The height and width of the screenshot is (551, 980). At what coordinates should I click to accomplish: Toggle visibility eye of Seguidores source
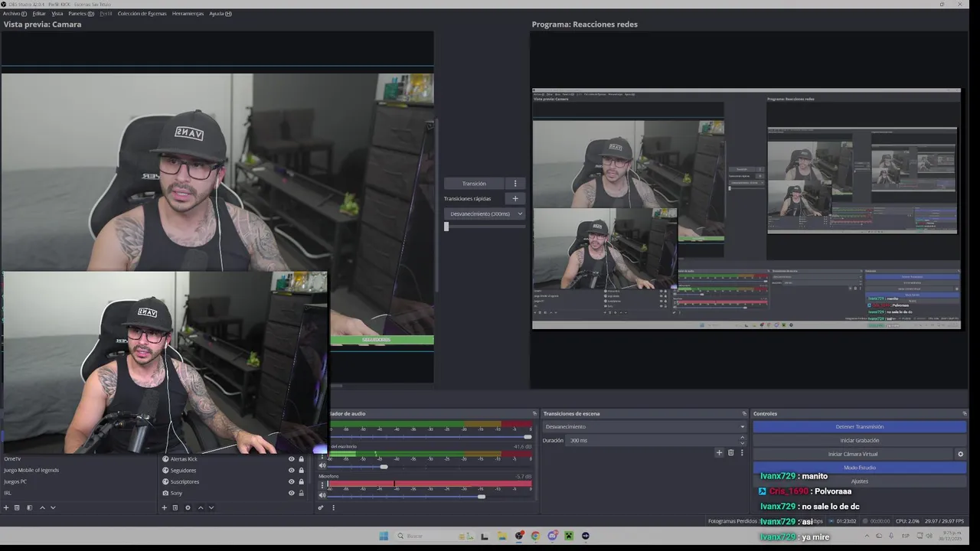coord(291,470)
